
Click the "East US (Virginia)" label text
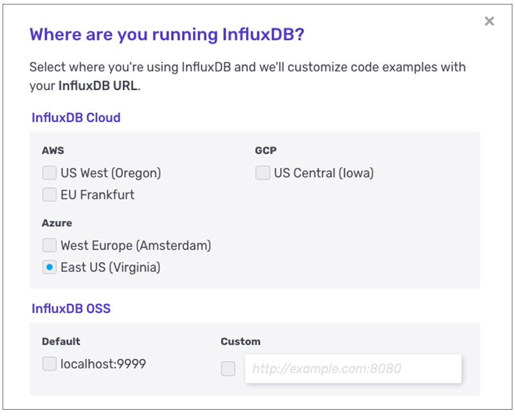(110, 267)
